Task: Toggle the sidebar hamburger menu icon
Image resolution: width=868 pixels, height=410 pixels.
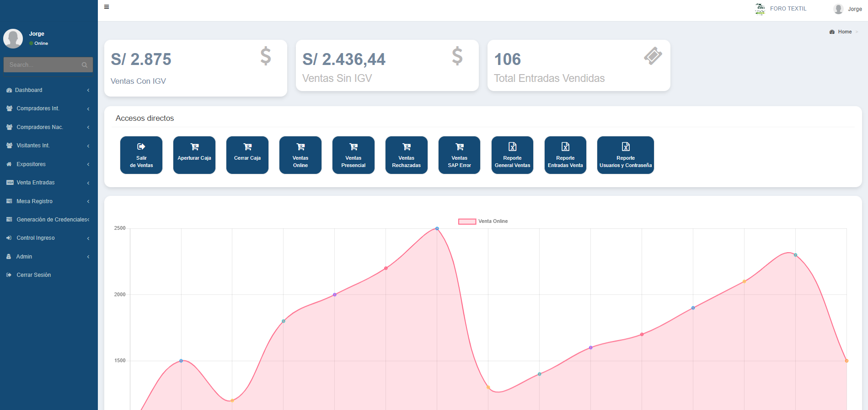Action: point(107,7)
